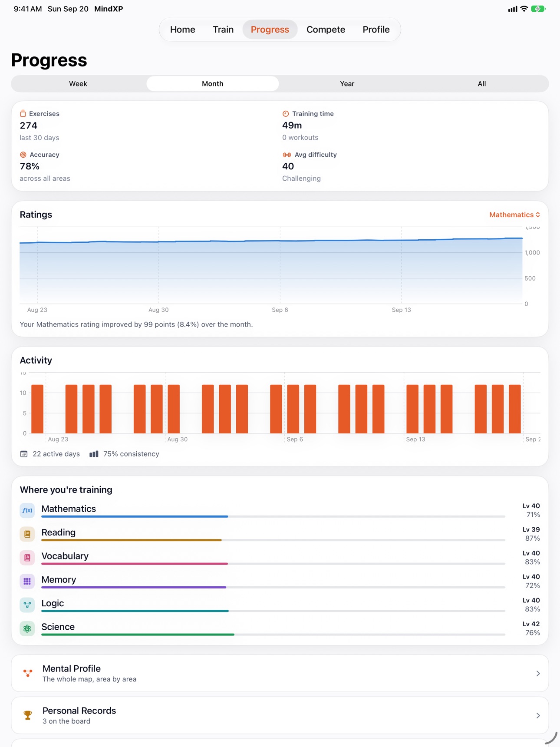Viewport: 560px width, 747px height.
Task: Tap the Vocabulary icon
Action: pos(27,558)
